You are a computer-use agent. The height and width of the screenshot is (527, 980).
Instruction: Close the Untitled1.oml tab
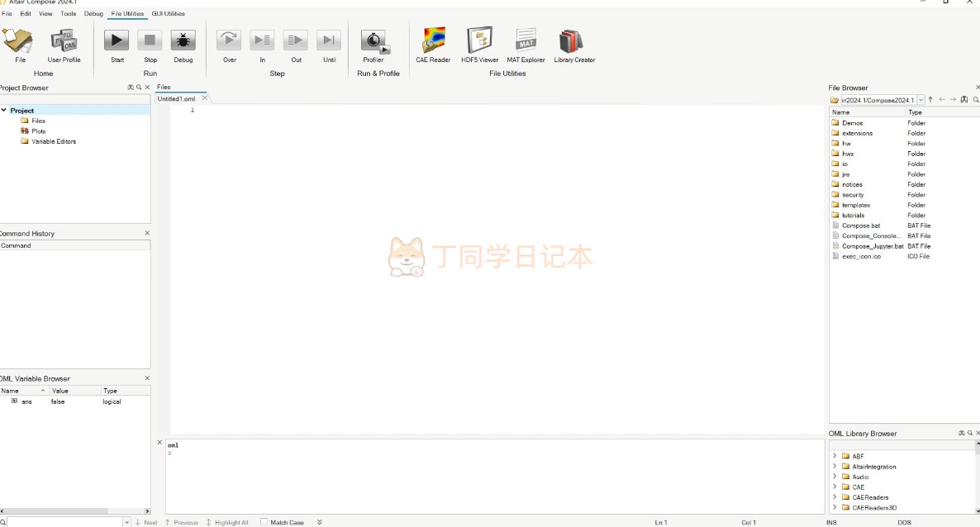(x=205, y=98)
